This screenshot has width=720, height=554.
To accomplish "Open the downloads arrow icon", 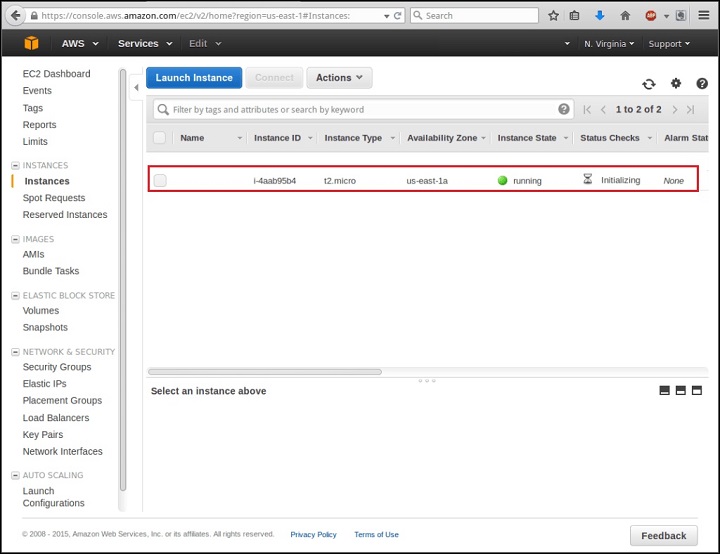I will click(600, 16).
